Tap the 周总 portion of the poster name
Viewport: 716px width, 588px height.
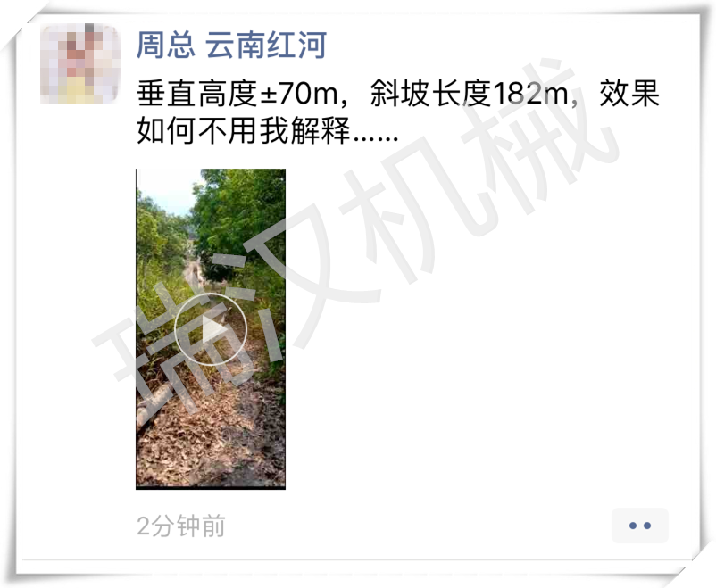pyautogui.click(x=166, y=45)
